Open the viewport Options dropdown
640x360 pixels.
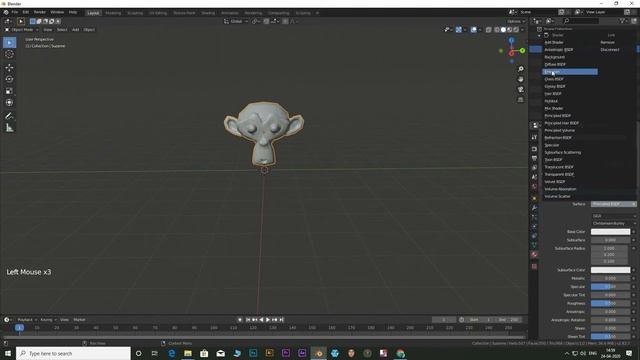tap(516, 21)
